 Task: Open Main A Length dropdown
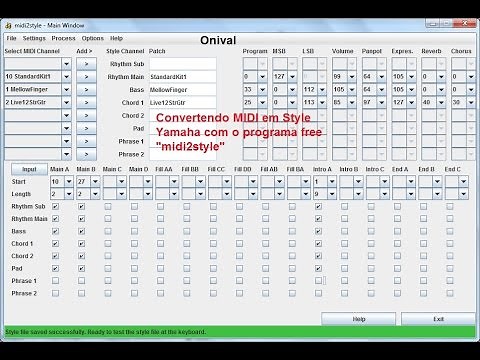(x=69, y=194)
